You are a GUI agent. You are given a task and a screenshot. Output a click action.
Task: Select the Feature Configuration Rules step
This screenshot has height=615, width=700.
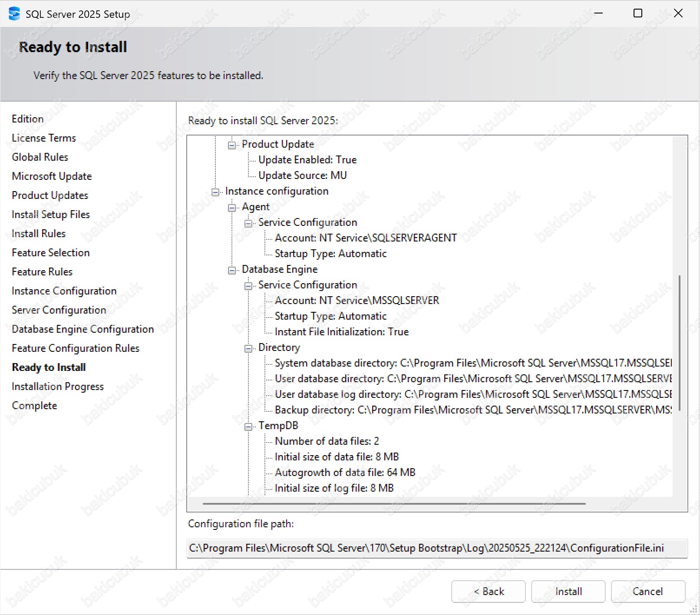coord(76,348)
